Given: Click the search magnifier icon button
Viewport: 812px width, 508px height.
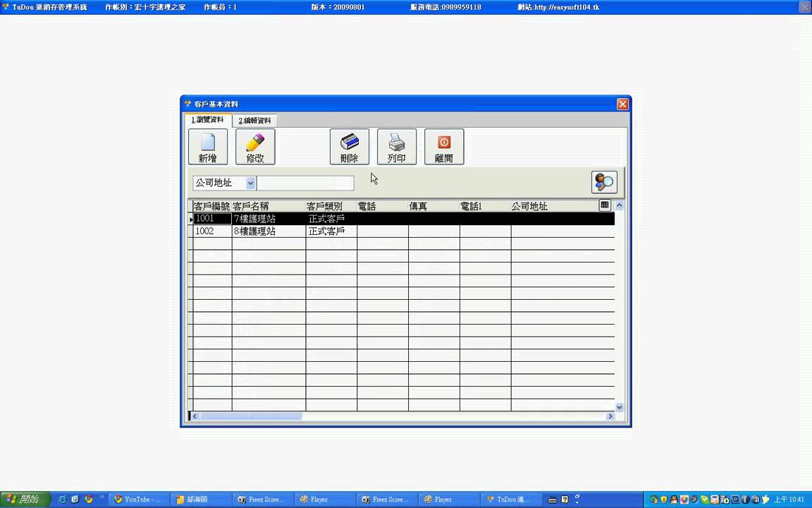Looking at the screenshot, I should [x=604, y=183].
